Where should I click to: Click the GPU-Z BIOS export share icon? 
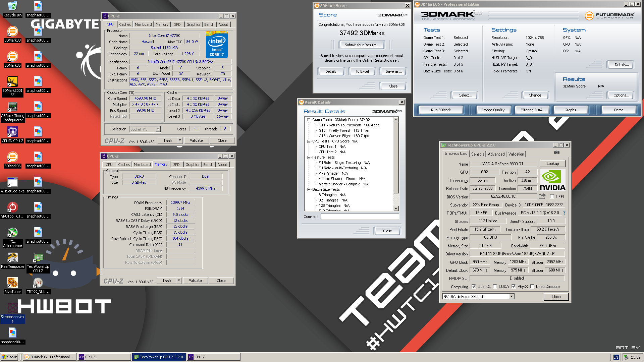tap(542, 196)
